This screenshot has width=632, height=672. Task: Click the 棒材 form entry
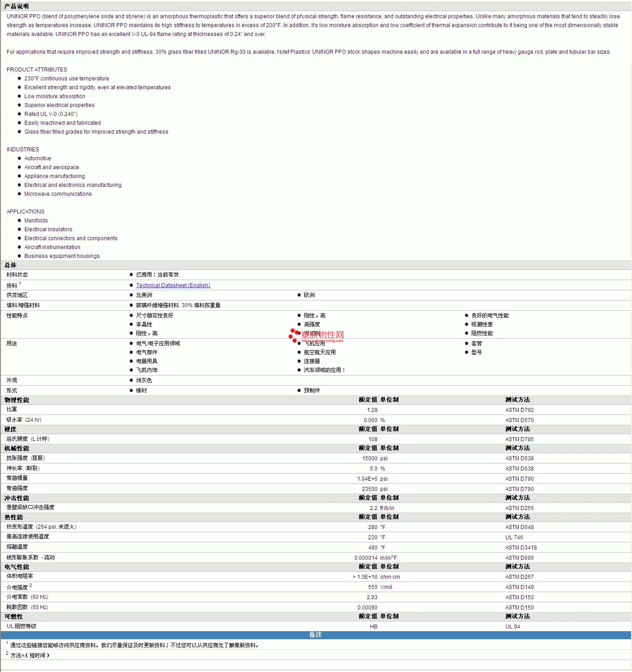pyautogui.click(x=141, y=391)
